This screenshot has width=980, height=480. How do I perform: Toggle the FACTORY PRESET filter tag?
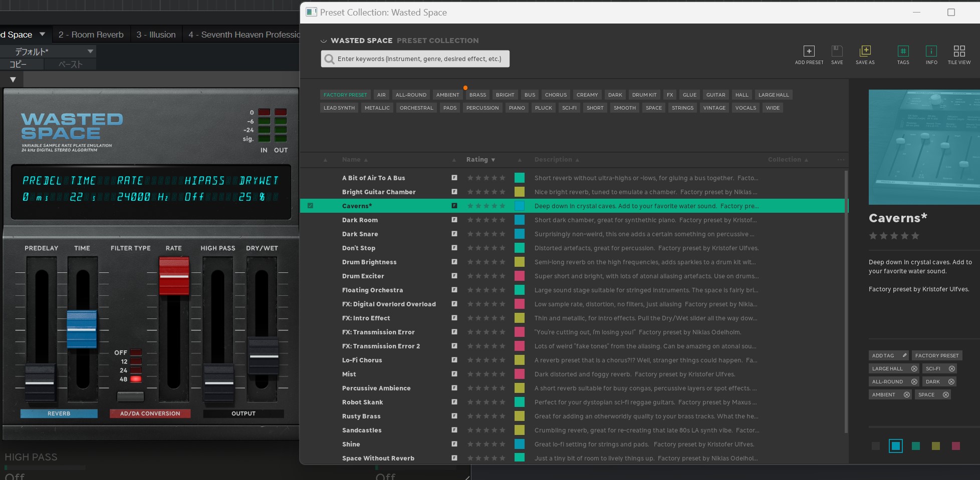pos(345,95)
